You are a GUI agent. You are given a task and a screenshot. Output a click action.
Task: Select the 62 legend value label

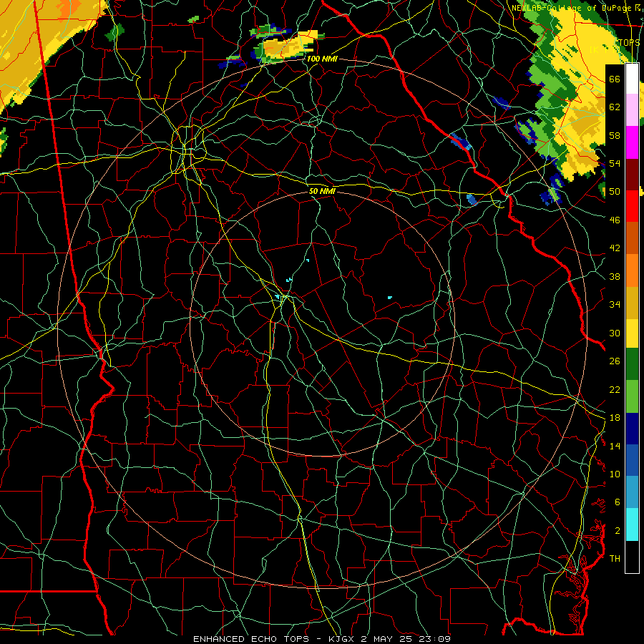[x=615, y=107]
